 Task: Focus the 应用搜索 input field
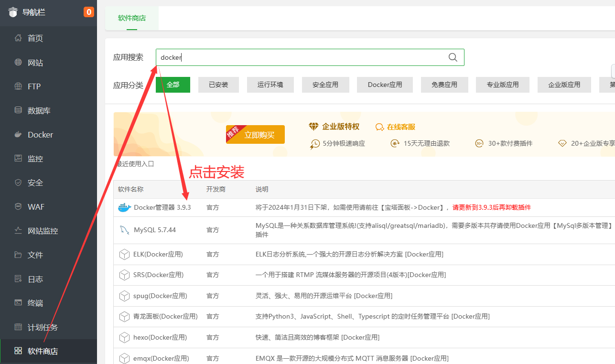point(310,57)
